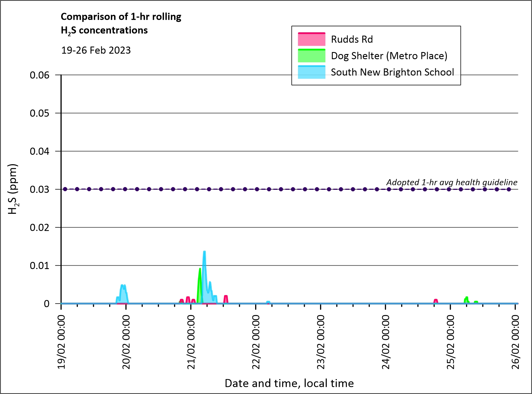Click the '19/02 00:00' x-axis label

coord(61,342)
